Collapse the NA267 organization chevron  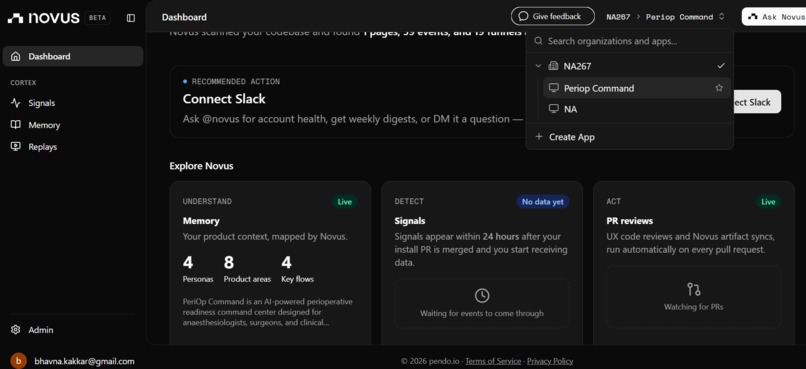coord(538,66)
